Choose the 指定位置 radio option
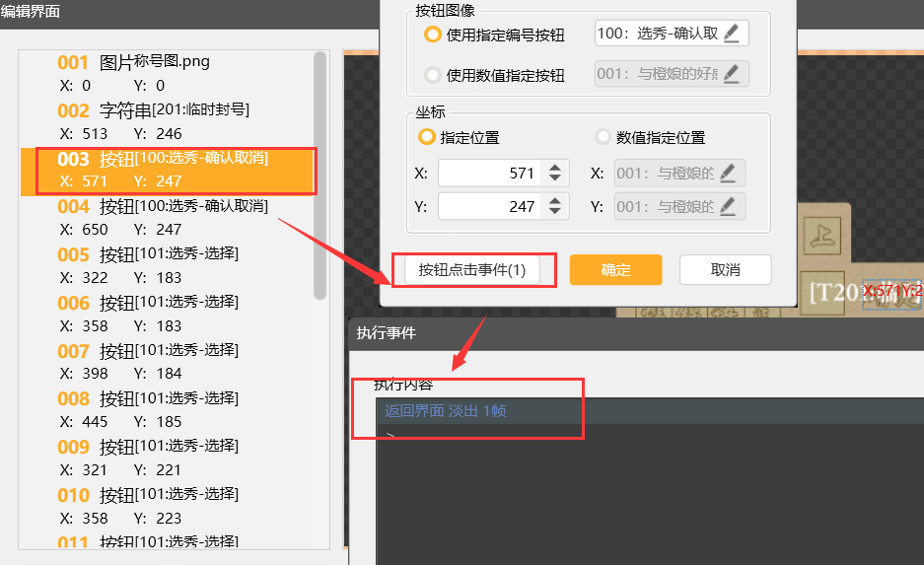This screenshot has height=565, width=924. point(427,137)
